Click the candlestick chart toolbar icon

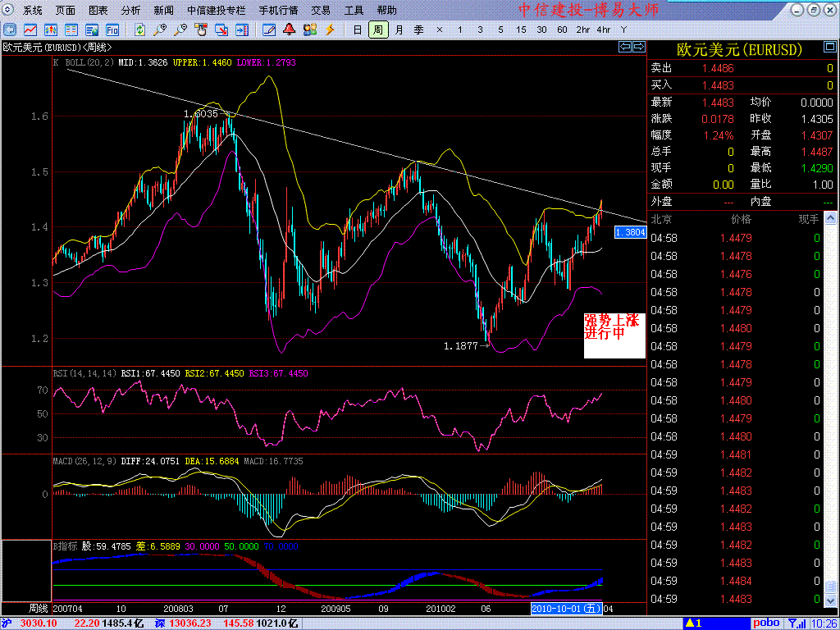[51, 30]
